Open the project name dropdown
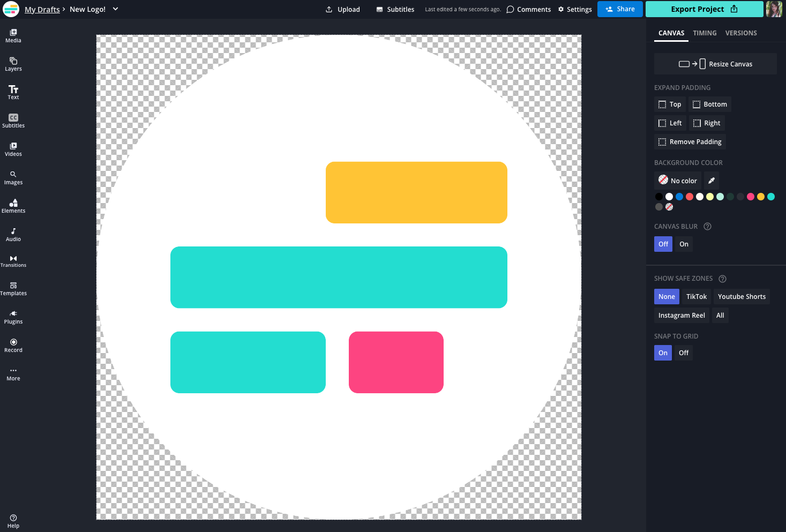Viewport: 786px width, 532px height. click(115, 9)
